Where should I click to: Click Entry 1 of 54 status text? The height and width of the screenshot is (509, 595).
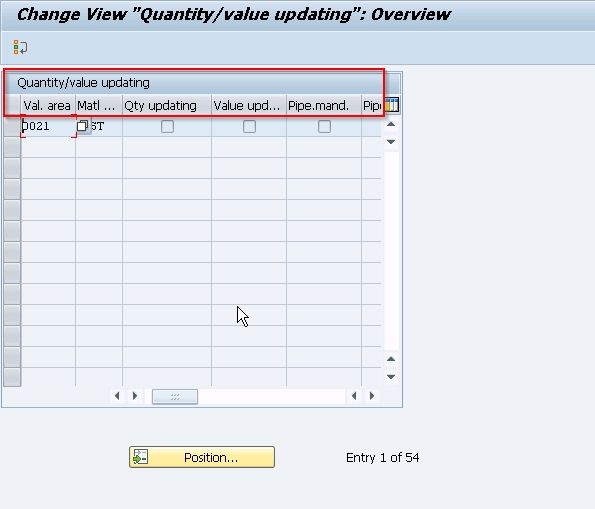(x=382, y=458)
